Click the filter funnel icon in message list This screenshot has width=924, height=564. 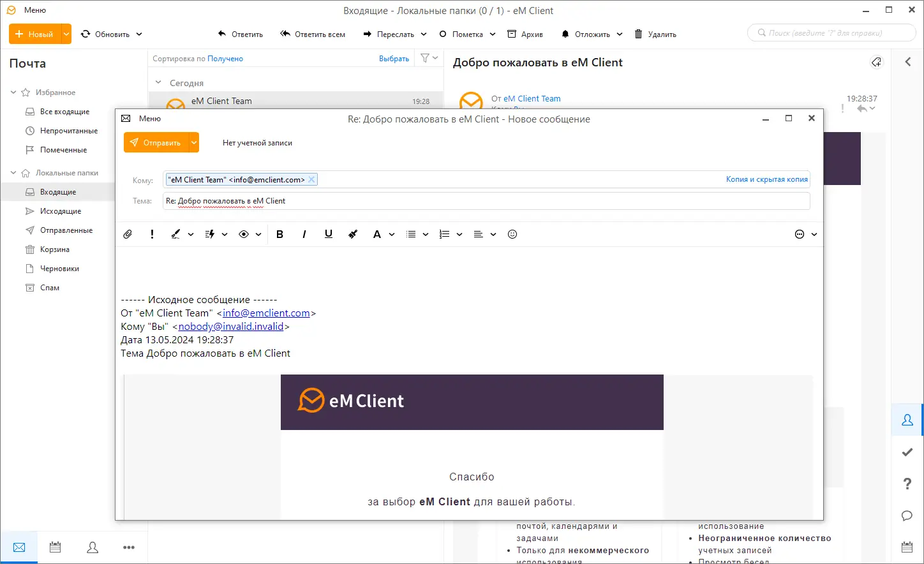[425, 58]
